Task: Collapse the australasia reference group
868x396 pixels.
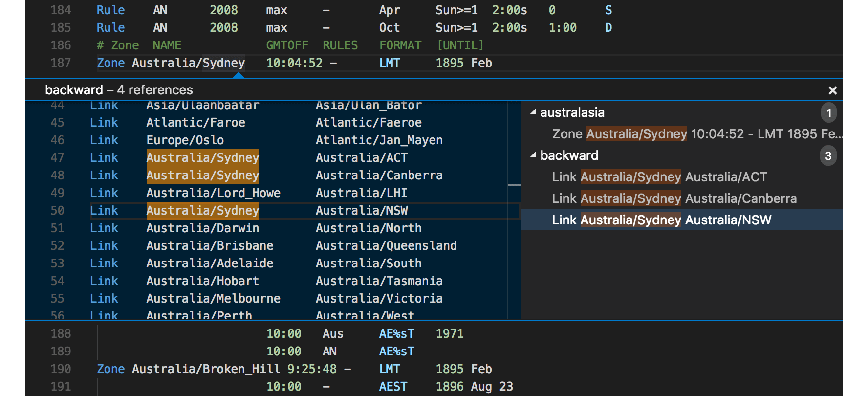Action: tap(533, 112)
